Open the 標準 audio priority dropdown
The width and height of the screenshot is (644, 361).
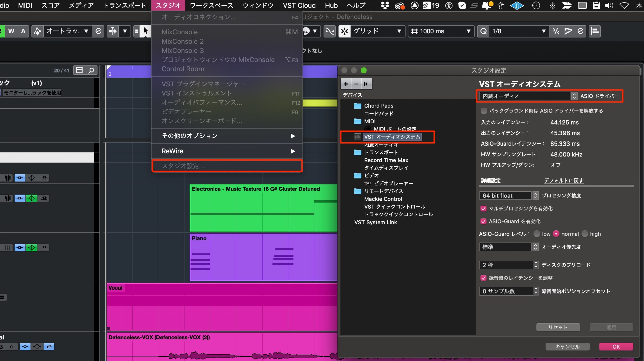(509, 247)
